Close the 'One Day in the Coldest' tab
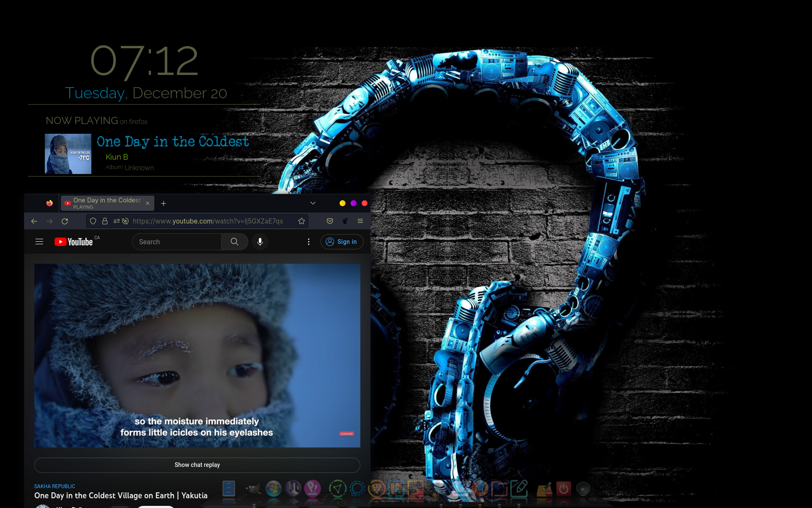This screenshot has width=812, height=508. [148, 203]
